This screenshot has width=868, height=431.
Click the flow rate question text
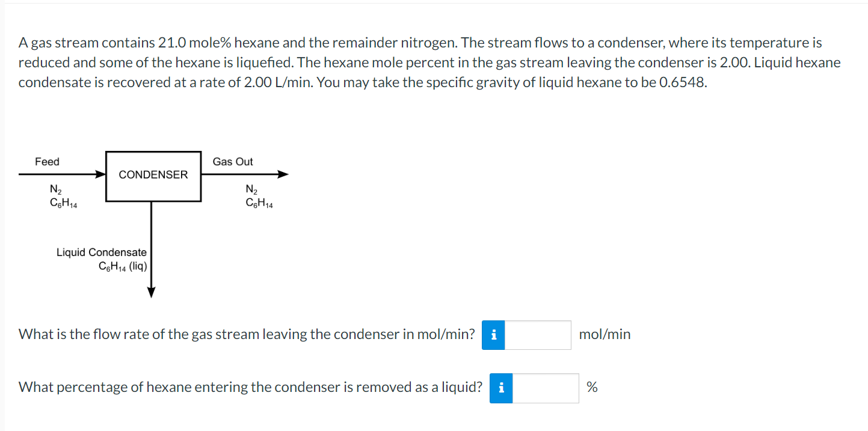click(x=247, y=334)
